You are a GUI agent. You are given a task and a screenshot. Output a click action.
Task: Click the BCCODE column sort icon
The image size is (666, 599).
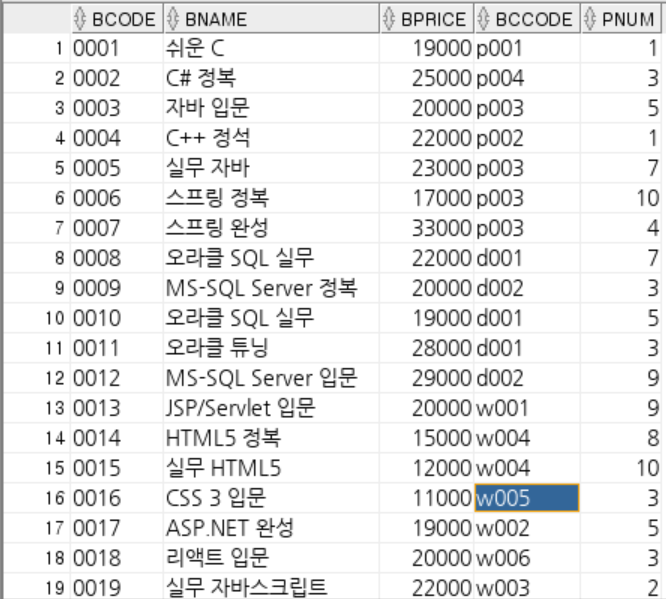[x=483, y=19]
